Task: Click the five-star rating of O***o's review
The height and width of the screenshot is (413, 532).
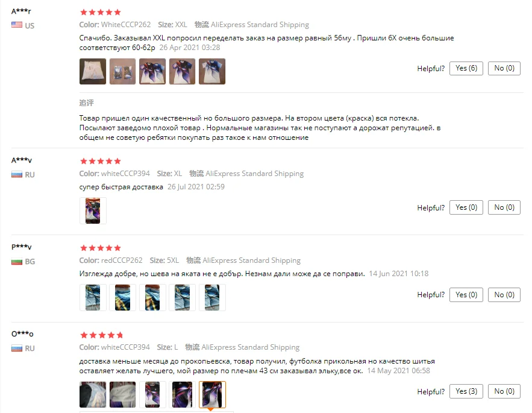Action: tap(101, 335)
